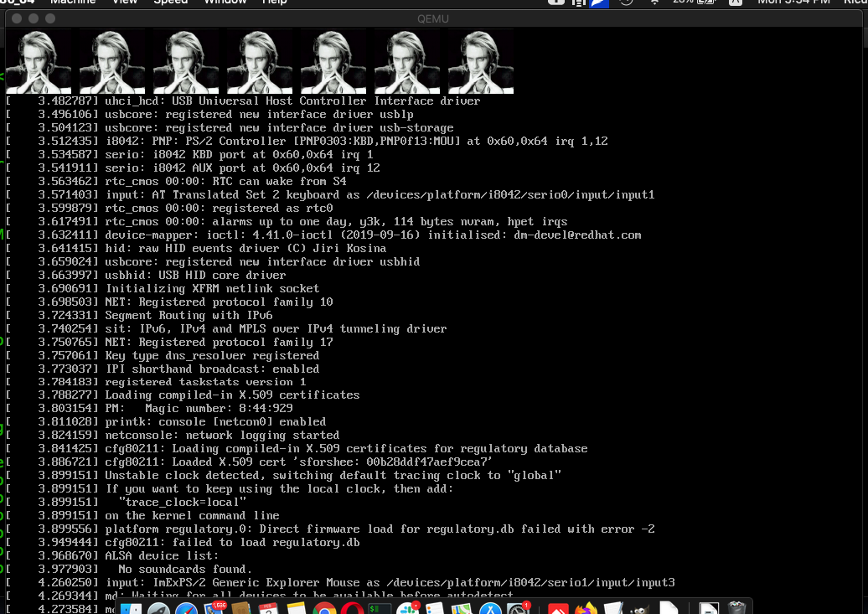Click the 'No soundcards found.' line
The width and height of the screenshot is (868, 614).
coord(130,569)
